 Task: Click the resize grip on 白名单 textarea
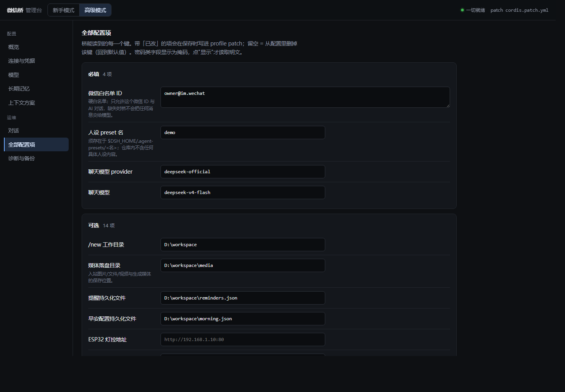(x=448, y=105)
